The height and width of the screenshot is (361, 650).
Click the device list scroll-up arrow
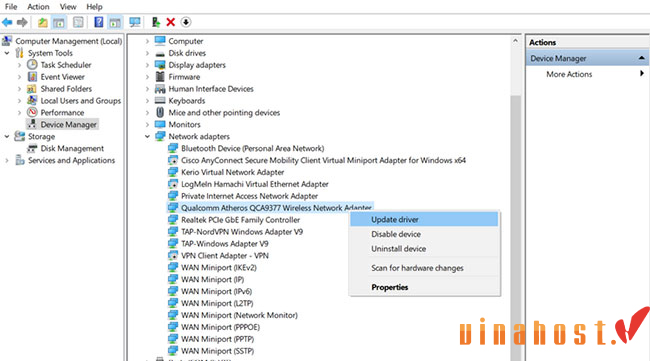(515, 41)
